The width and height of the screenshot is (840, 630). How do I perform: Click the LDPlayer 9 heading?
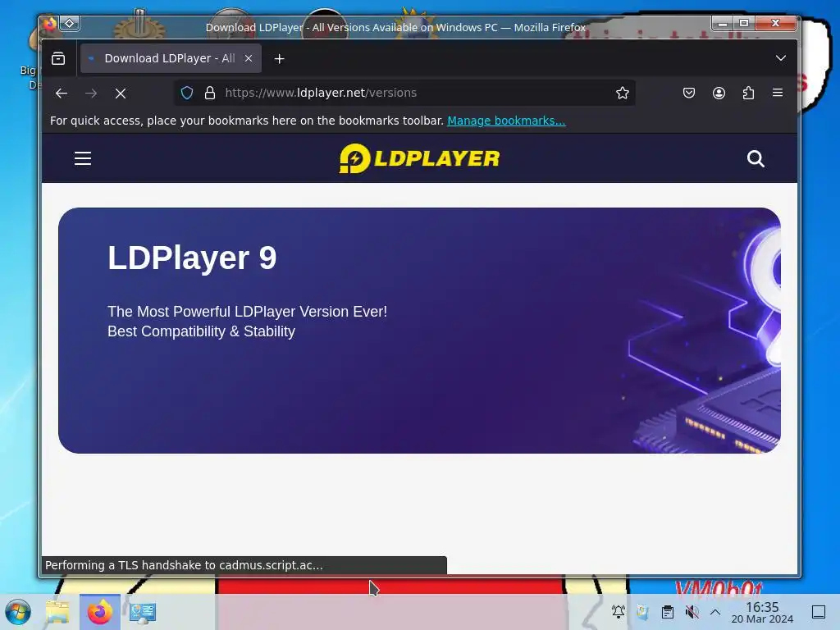(x=192, y=258)
